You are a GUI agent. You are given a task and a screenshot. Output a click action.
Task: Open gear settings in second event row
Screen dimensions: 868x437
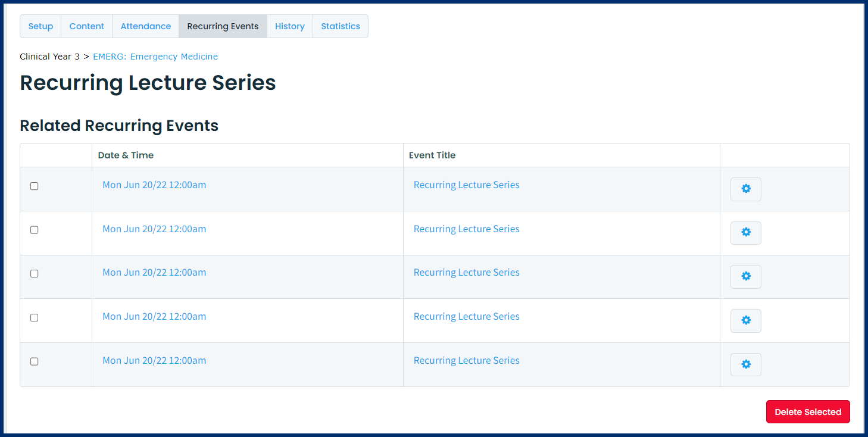745,233
